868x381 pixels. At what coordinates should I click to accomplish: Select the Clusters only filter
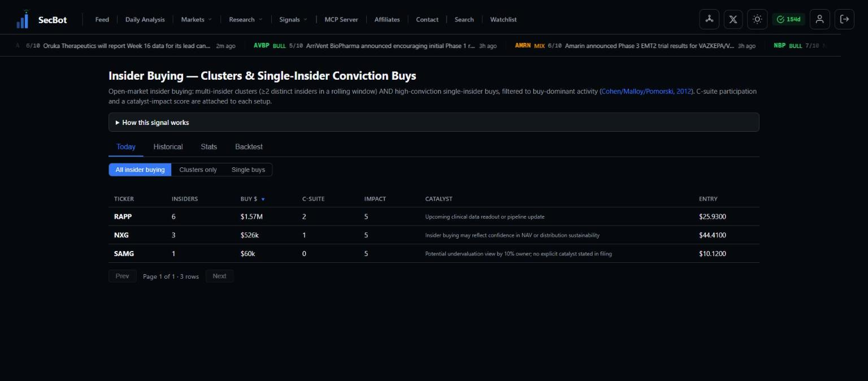[x=198, y=170]
